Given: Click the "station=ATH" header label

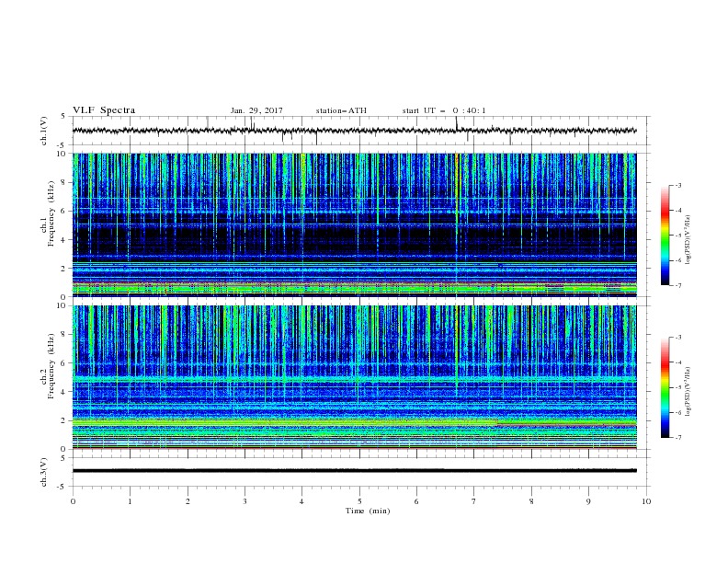Looking at the screenshot, I should 341,110.
